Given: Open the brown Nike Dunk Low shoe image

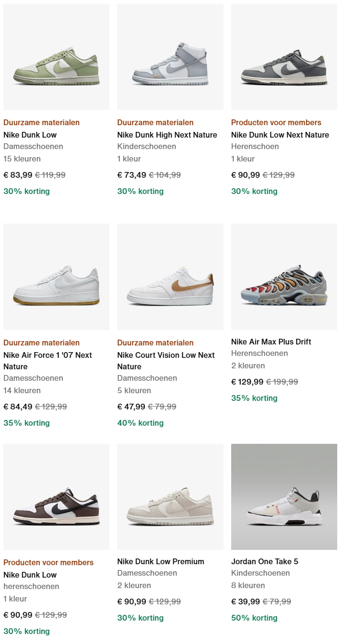Looking at the screenshot, I should click(x=56, y=497).
